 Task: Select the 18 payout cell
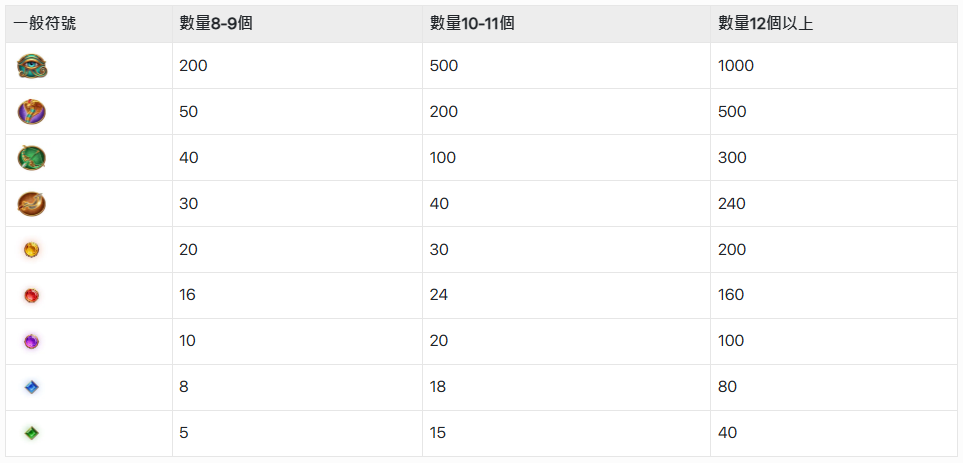point(438,387)
